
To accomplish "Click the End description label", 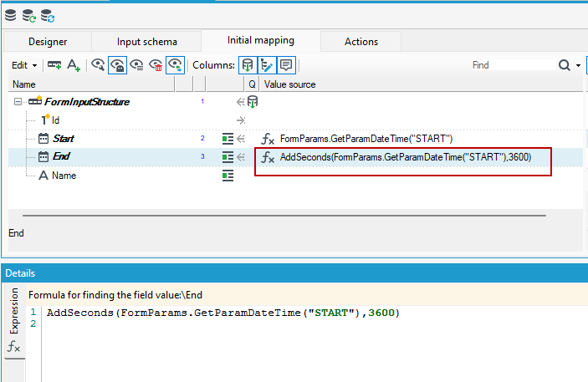I will click(x=16, y=233).
